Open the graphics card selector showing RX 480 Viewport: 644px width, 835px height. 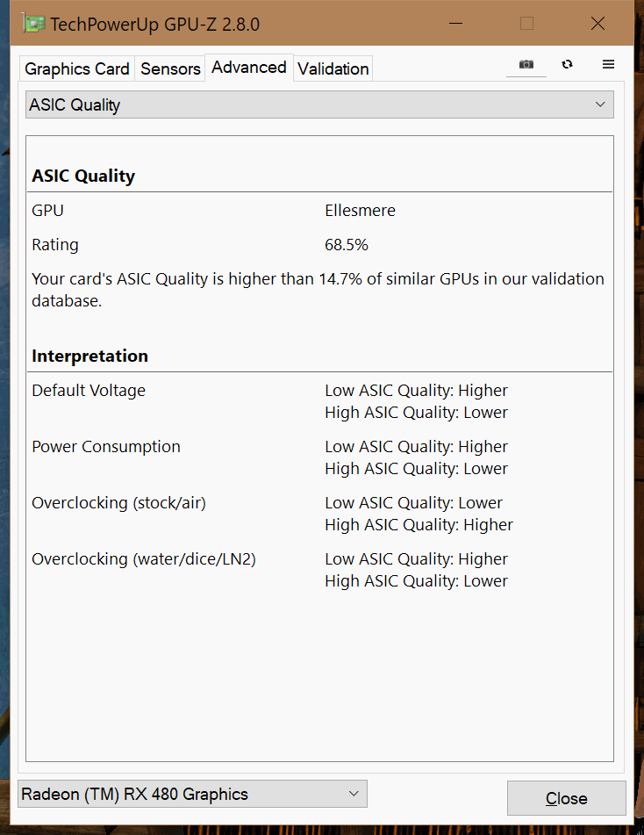point(191,794)
